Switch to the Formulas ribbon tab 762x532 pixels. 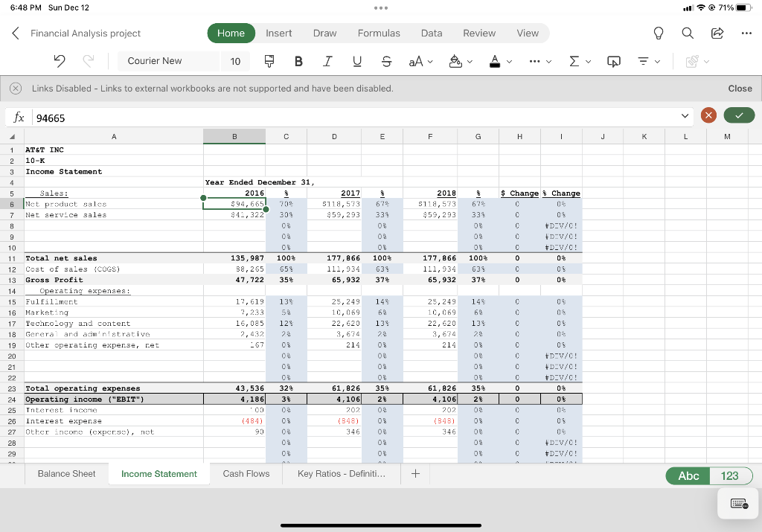pos(380,33)
